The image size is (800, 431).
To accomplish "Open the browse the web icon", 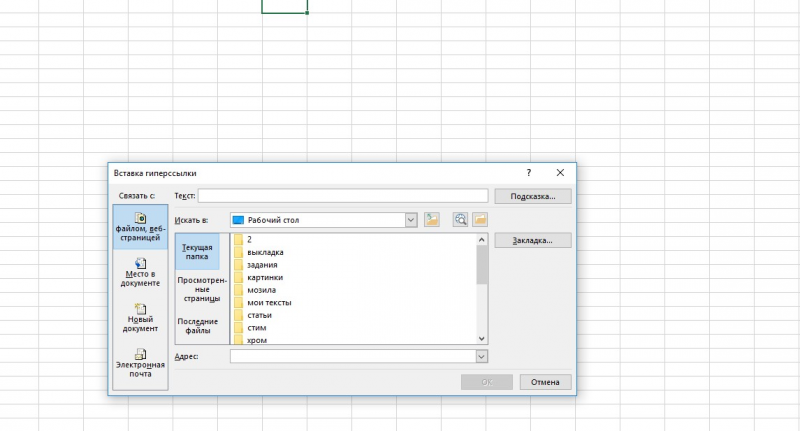I will tap(460, 220).
